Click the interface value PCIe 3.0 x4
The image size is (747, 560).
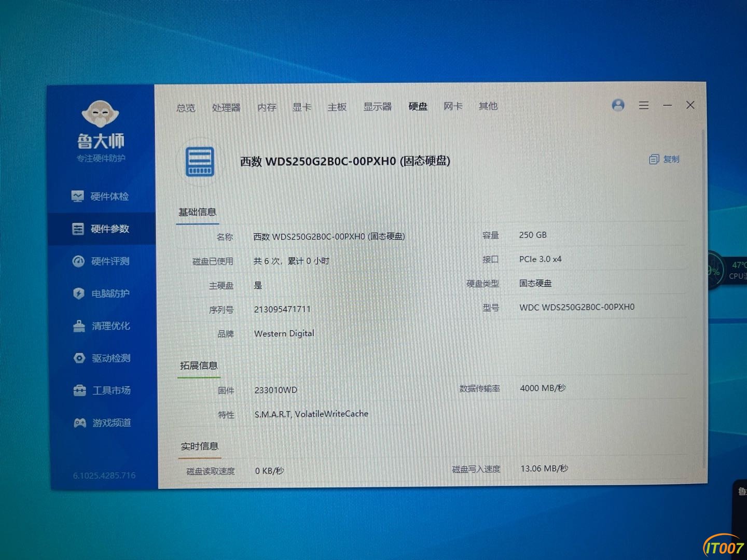[540, 259]
